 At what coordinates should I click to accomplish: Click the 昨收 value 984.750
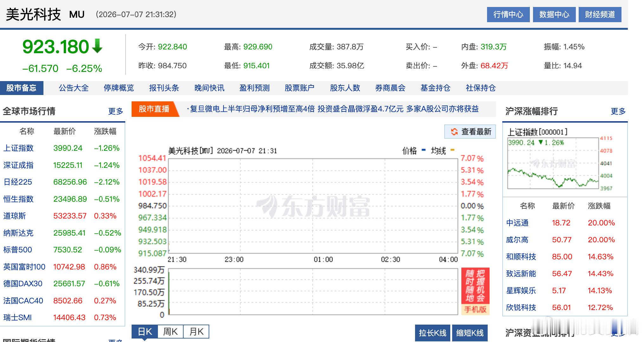[172, 66]
